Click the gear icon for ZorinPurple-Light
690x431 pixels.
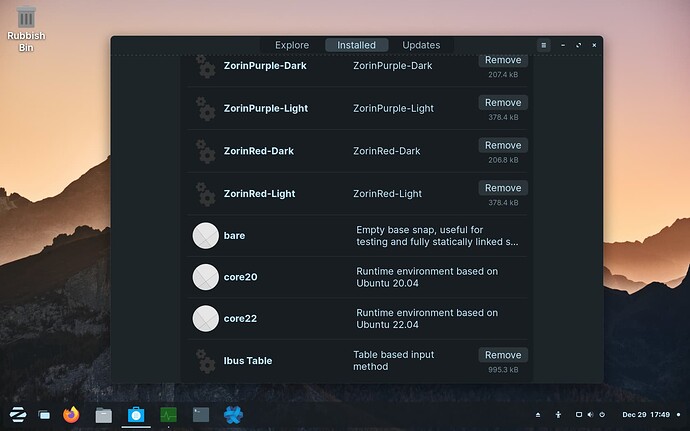pos(206,108)
